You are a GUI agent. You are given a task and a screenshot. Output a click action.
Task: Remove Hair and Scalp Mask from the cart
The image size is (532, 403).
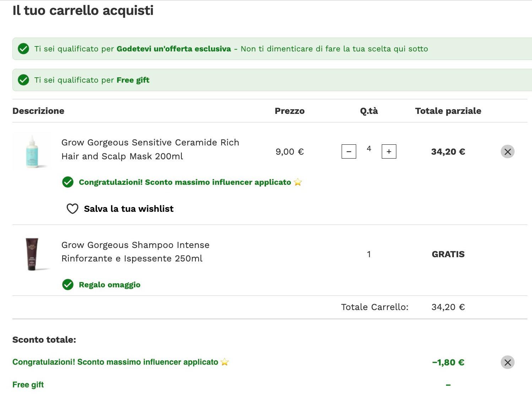(x=507, y=151)
